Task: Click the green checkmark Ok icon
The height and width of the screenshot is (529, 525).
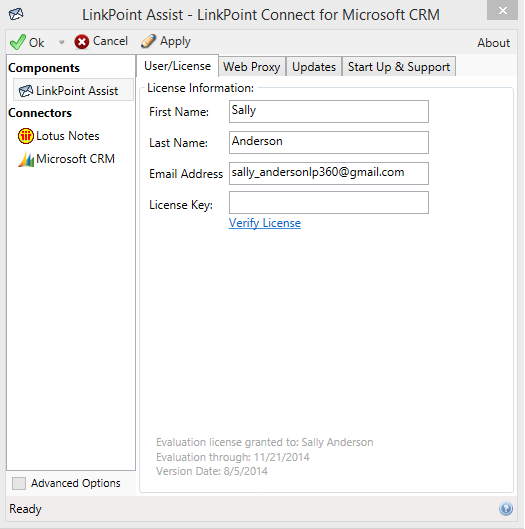Action: tap(18, 42)
